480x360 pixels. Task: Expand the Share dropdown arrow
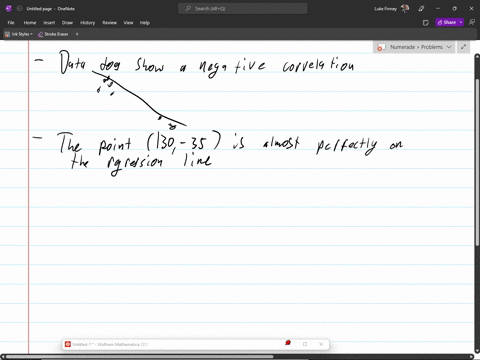tap(461, 22)
